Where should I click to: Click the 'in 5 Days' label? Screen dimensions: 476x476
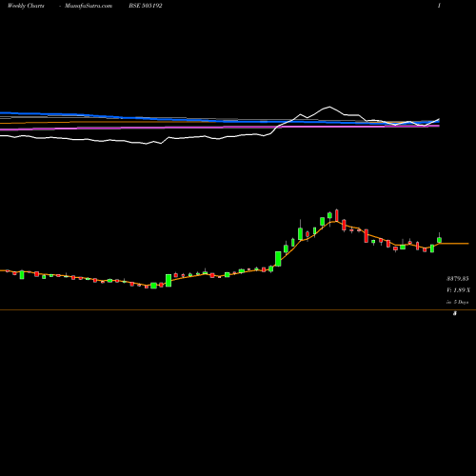tap(457, 302)
